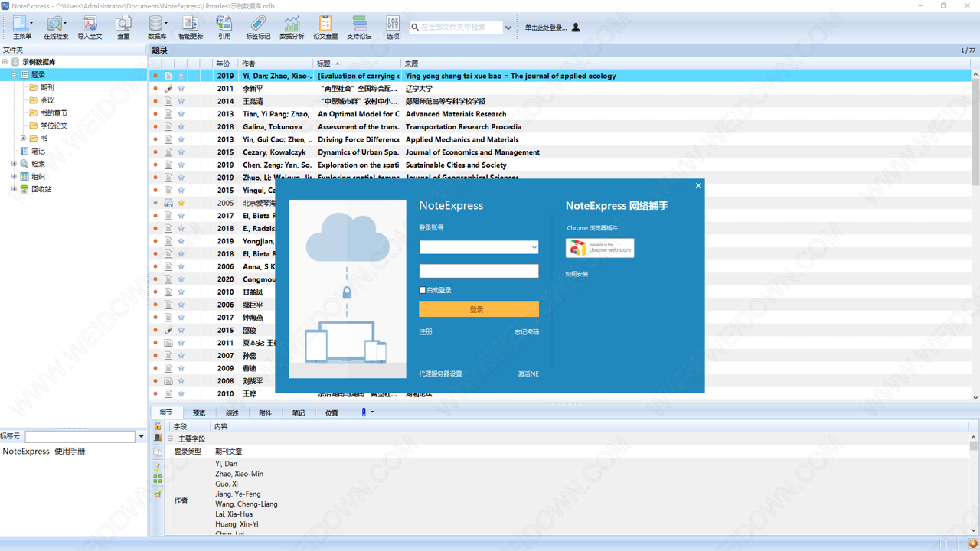980x551 pixels.
Task: Toggle the read marker on Chen, Zeng 2019 row
Action: 155,165
